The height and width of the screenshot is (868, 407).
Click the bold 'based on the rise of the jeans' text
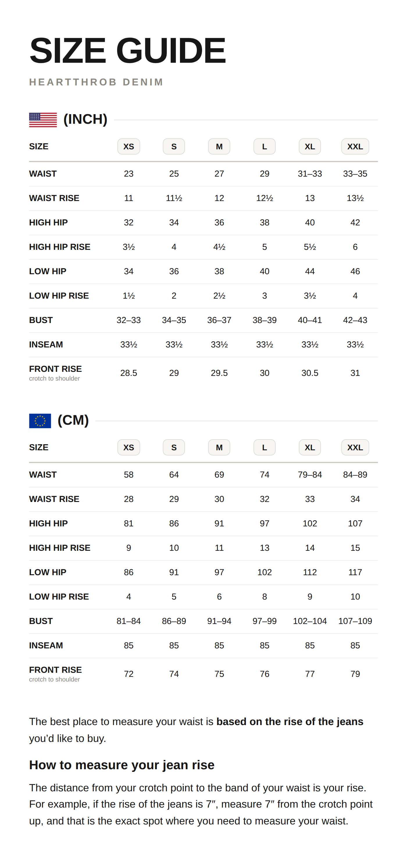click(290, 721)
